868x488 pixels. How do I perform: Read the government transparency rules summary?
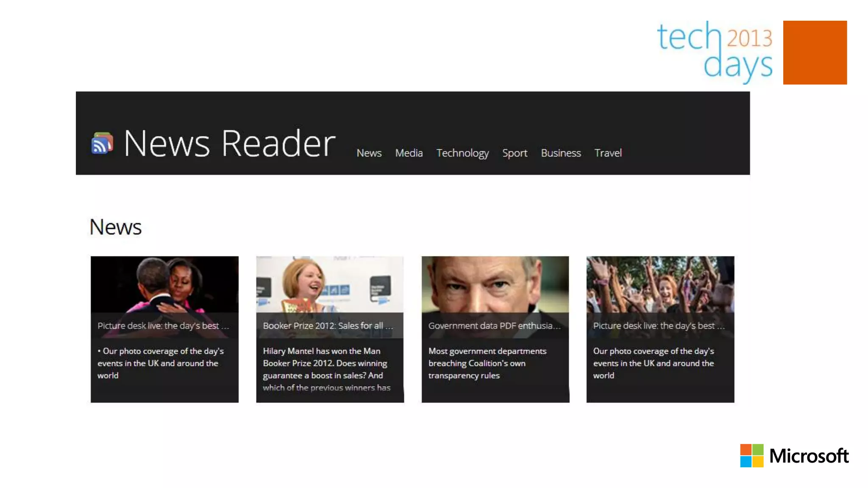[487, 363]
